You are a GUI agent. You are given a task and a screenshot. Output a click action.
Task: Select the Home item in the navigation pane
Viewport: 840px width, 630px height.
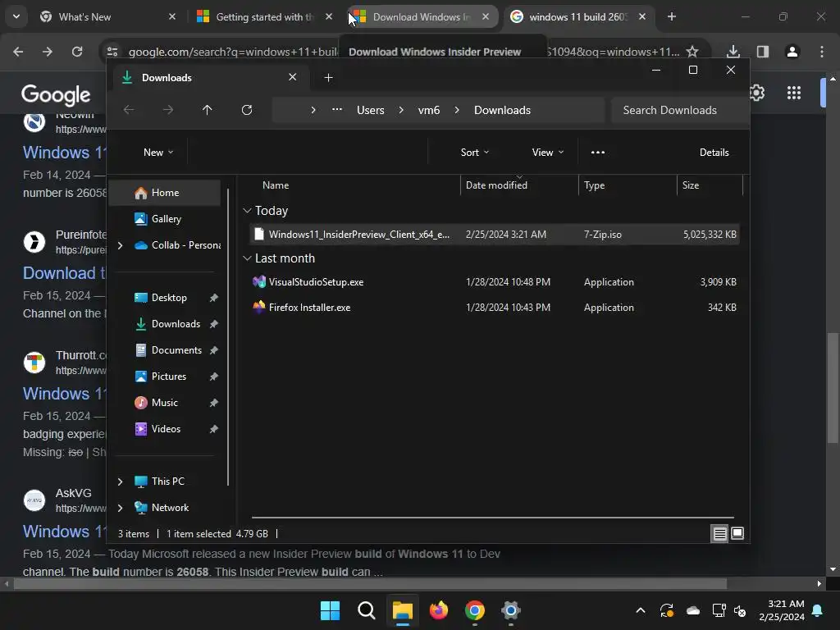pyautogui.click(x=165, y=193)
